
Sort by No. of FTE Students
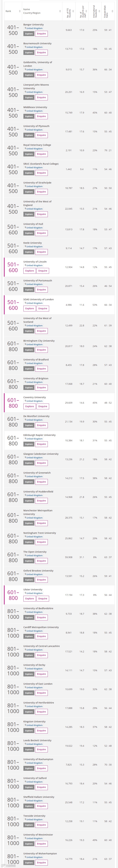coord(73,11)
